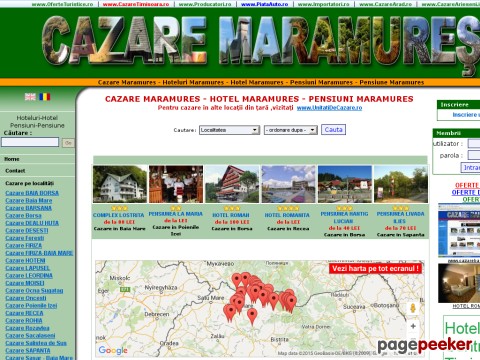The image size is (480, 360).
Task: Zoom in the map with plus button
Action: [x=413, y=326]
